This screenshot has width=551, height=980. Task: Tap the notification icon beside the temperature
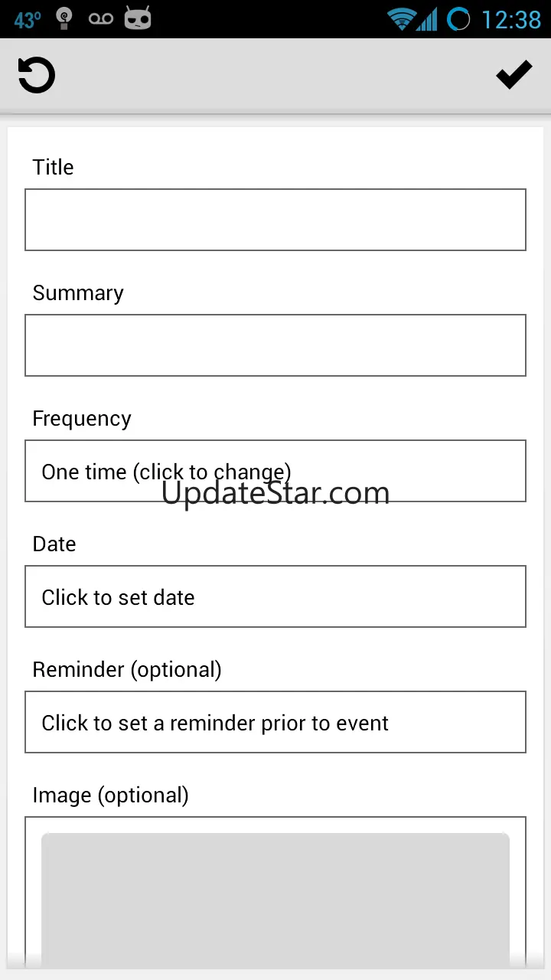pos(66,19)
